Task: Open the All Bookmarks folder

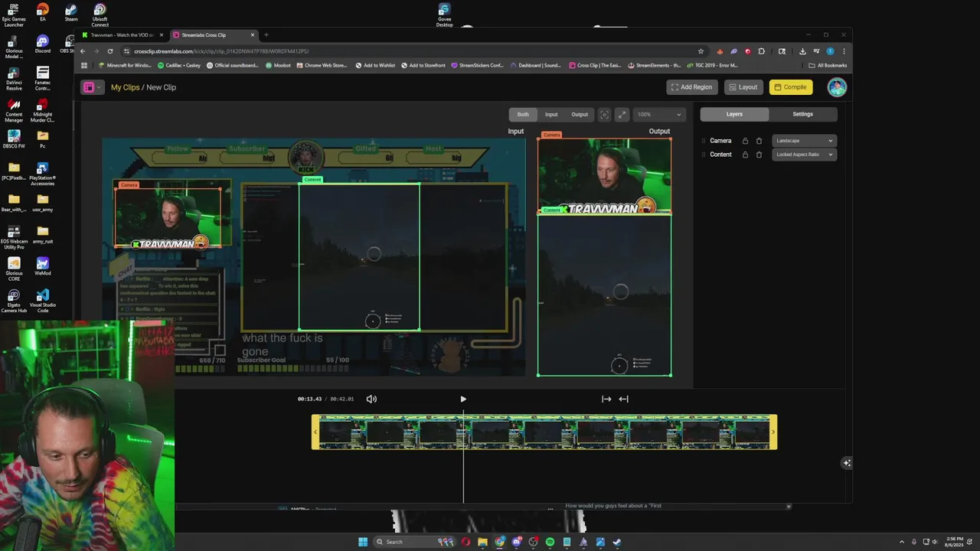Action: pyautogui.click(x=828, y=66)
